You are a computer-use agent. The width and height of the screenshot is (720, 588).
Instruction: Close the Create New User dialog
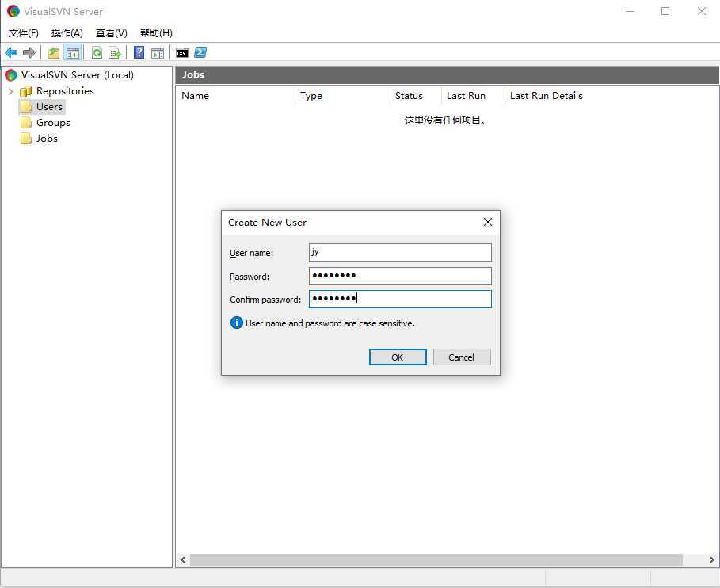[488, 223]
